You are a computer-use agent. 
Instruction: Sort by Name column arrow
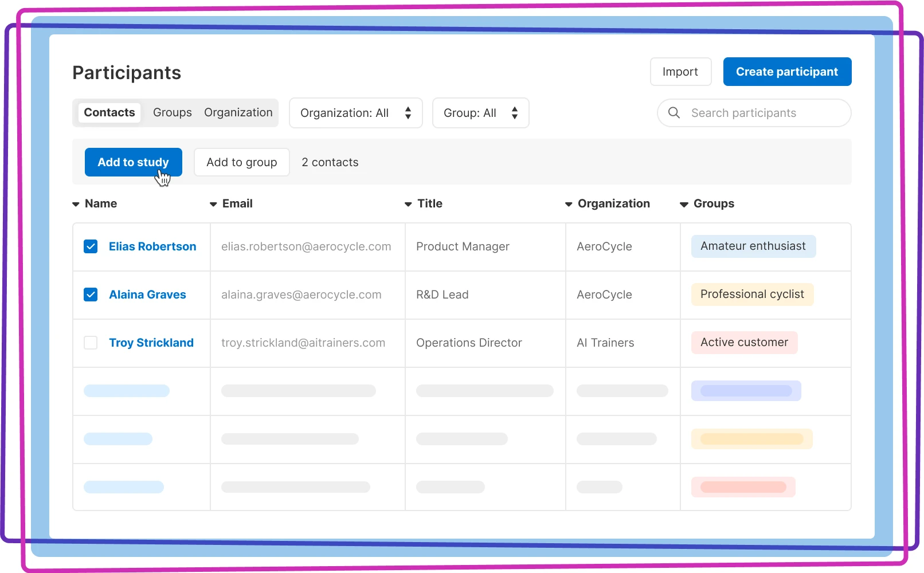tap(76, 205)
